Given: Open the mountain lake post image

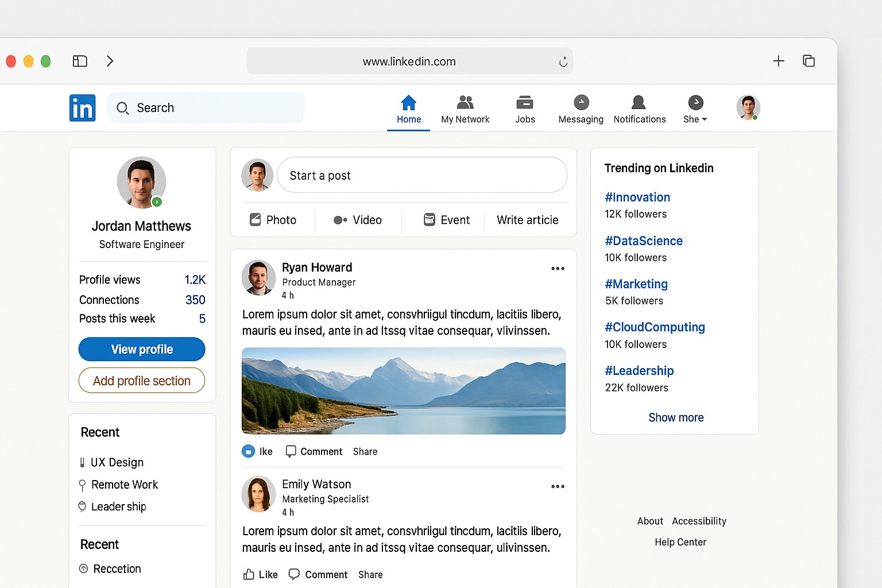Looking at the screenshot, I should 403,390.
